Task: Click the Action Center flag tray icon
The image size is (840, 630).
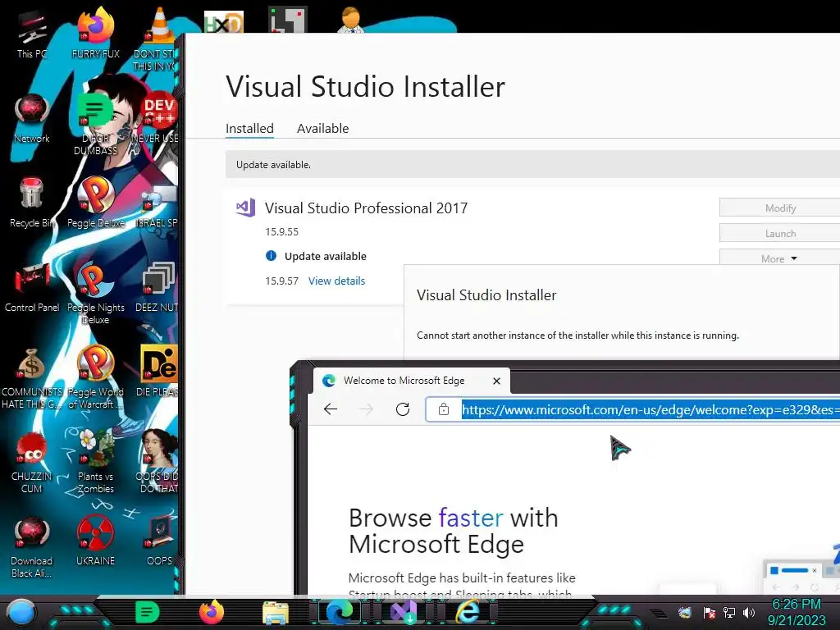Action: coord(710,612)
